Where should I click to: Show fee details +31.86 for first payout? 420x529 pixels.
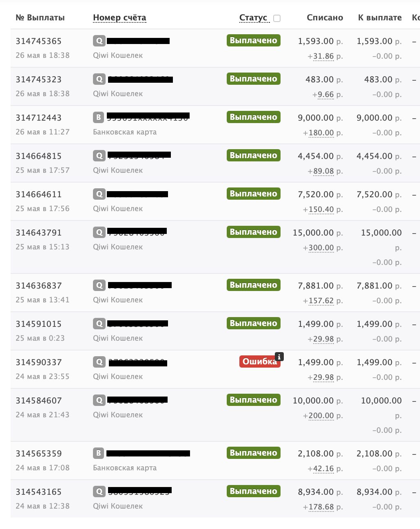pyautogui.click(x=323, y=56)
